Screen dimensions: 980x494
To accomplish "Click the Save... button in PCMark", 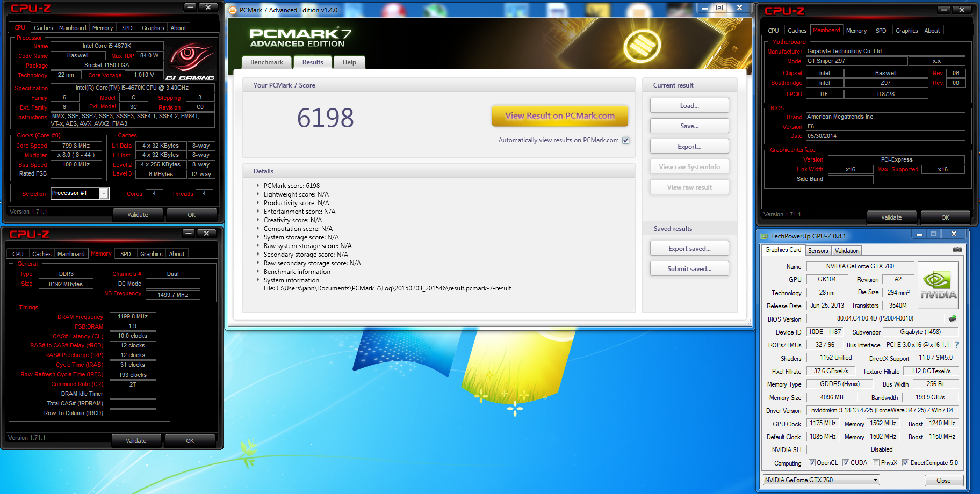I will pos(689,126).
